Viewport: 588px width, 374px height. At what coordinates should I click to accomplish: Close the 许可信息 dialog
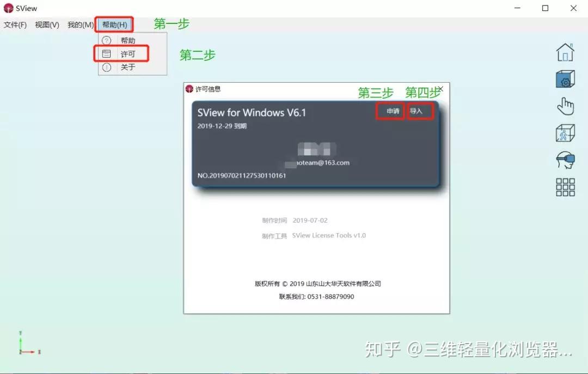440,89
